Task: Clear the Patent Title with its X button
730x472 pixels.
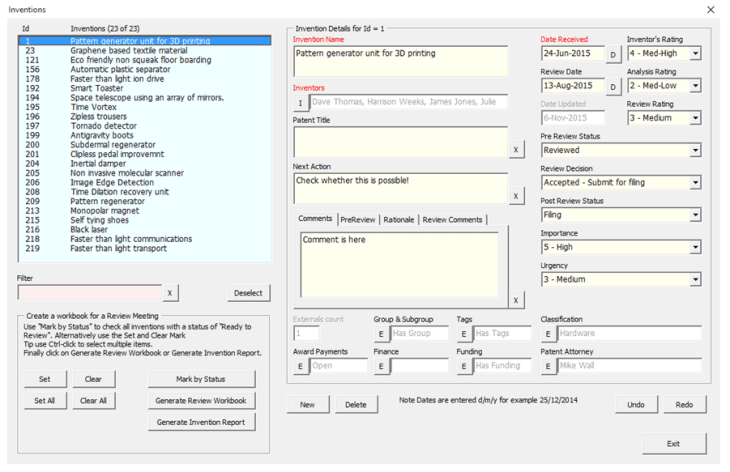Action: click(x=516, y=149)
